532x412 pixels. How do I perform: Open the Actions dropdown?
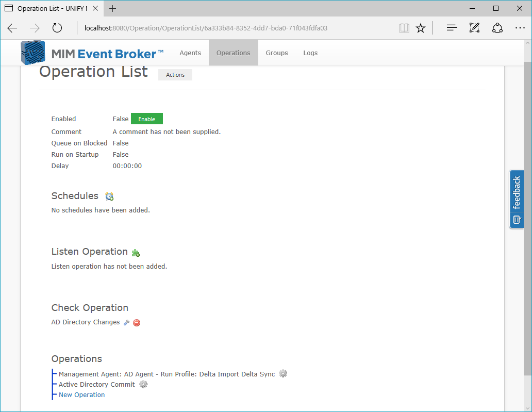click(x=175, y=75)
